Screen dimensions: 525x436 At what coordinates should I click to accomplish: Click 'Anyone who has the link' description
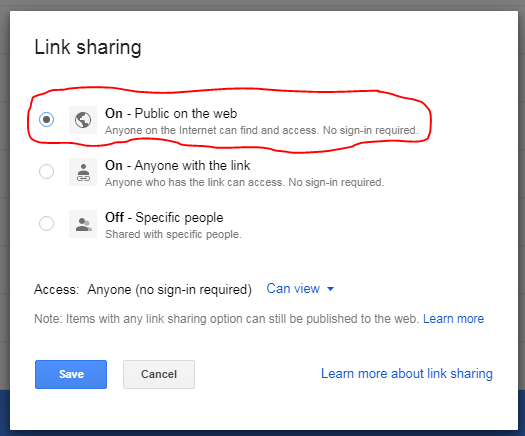pos(244,182)
